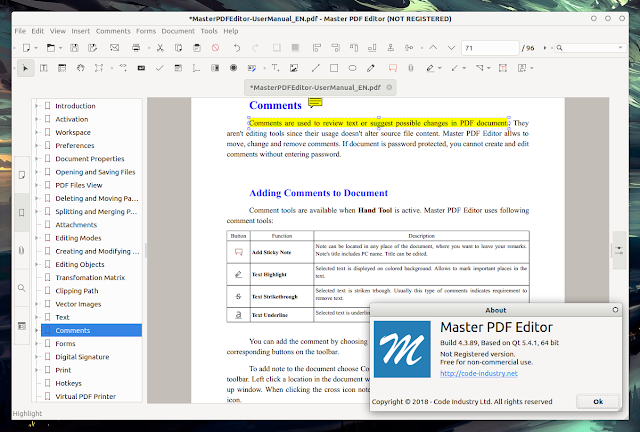Close the About dialog with its corner button

coord(615,310)
